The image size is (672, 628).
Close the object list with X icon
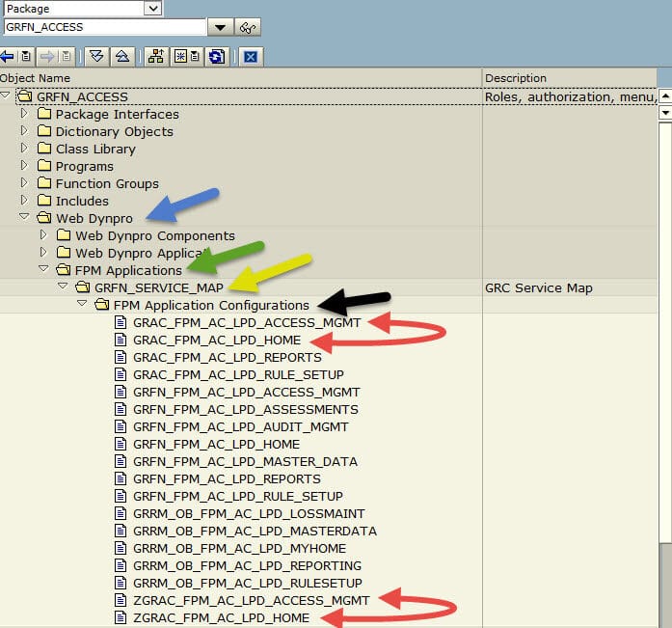250,56
